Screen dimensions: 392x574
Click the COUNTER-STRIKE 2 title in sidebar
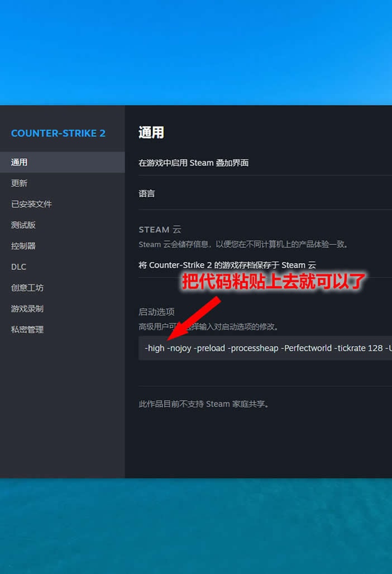58,134
